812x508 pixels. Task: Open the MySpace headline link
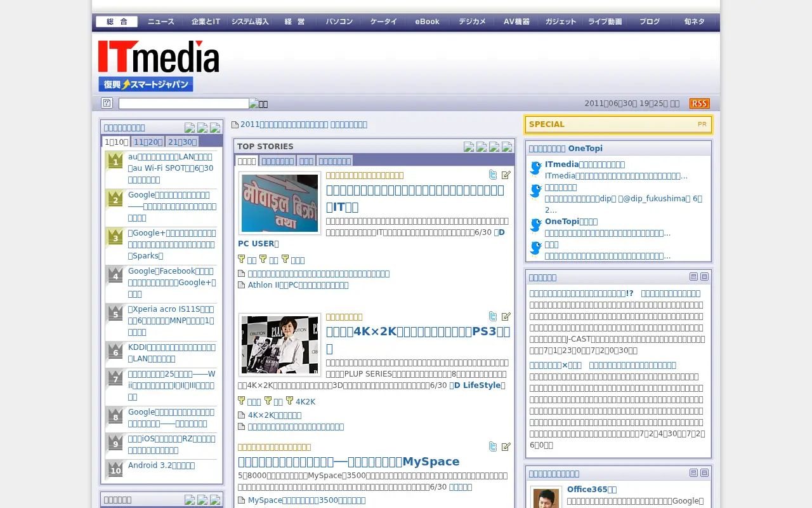(349, 462)
